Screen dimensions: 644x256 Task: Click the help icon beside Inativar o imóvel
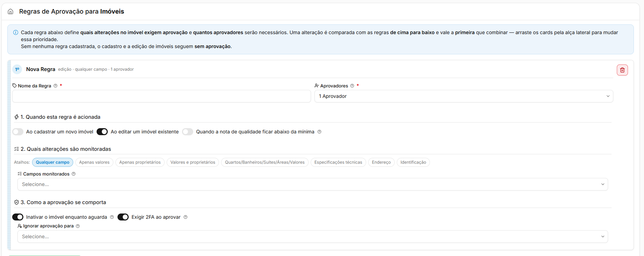pos(112,217)
